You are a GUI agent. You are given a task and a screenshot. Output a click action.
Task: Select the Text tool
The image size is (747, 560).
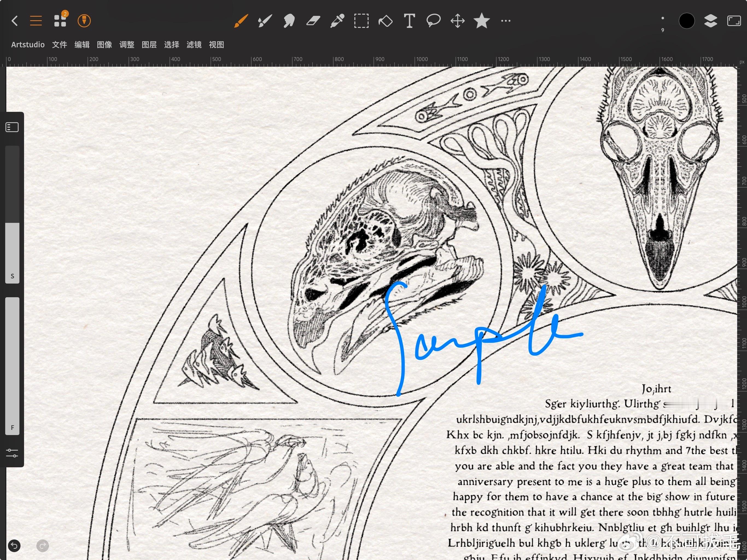tap(409, 21)
